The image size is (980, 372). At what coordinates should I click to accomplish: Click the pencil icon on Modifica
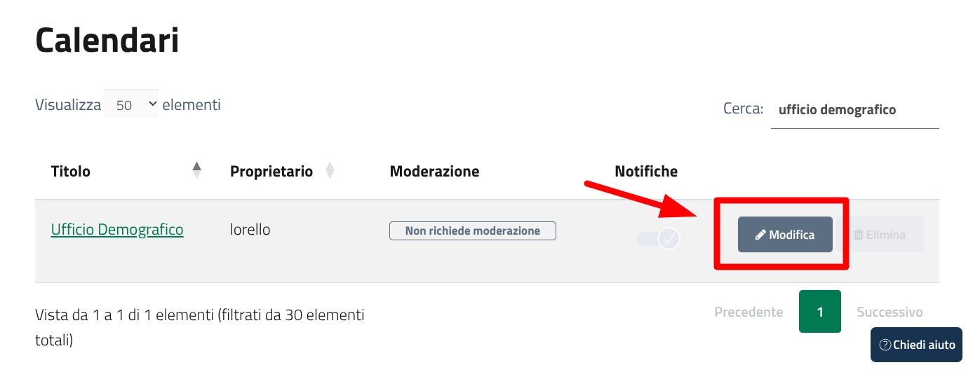pos(760,235)
